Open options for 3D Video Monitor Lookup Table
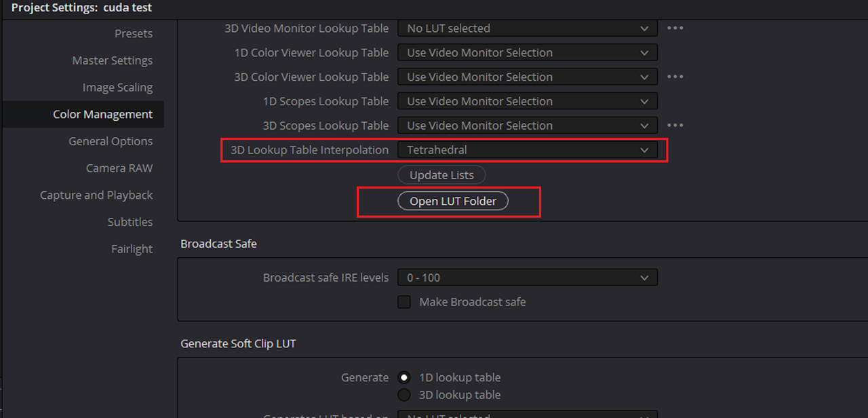 [675, 28]
